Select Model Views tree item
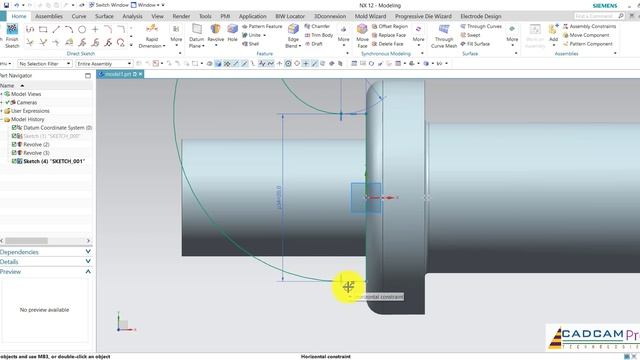The height and width of the screenshot is (360, 640). pyautogui.click(x=26, y=94)
